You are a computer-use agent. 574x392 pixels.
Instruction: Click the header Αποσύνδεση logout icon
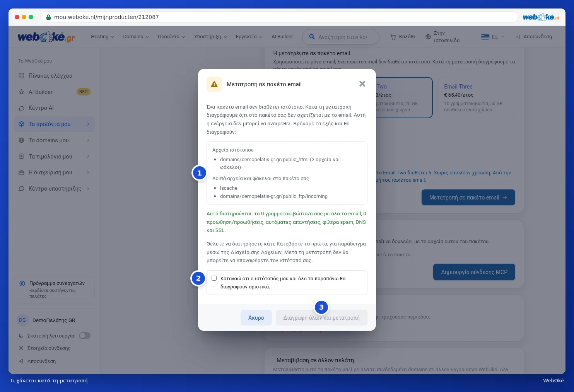pyautogui.click(x=518, y=37)
